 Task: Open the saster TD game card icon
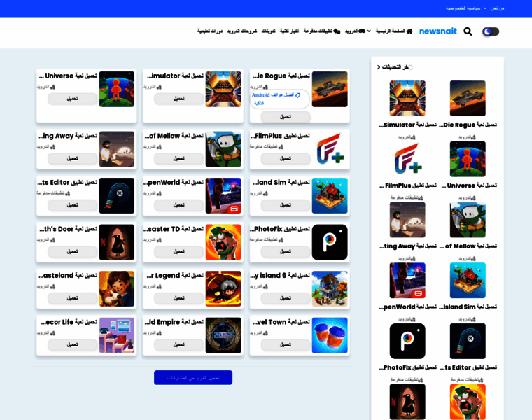point(223,242)
